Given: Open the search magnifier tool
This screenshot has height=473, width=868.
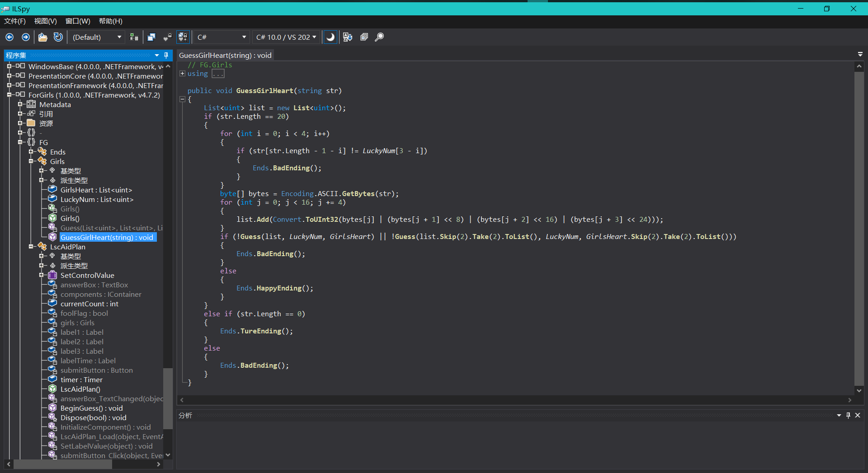Looking at the screenshot, I should pos(379,37).
